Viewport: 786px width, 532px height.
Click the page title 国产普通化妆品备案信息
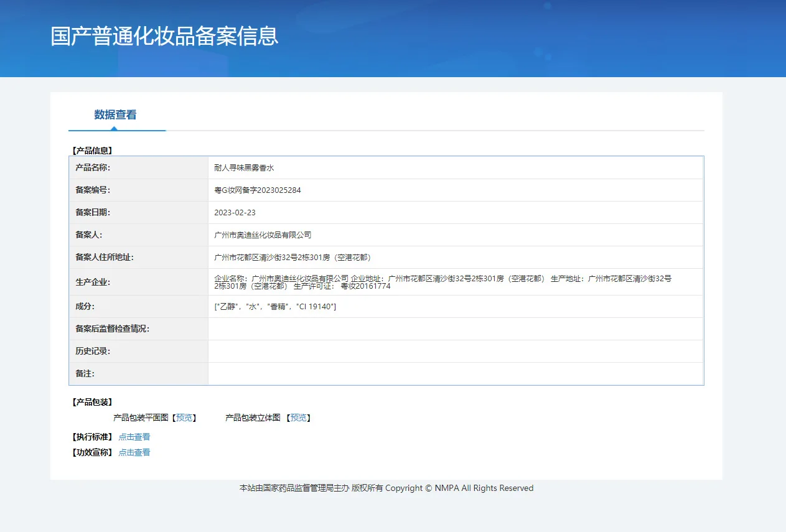click(x=164, y=36)
